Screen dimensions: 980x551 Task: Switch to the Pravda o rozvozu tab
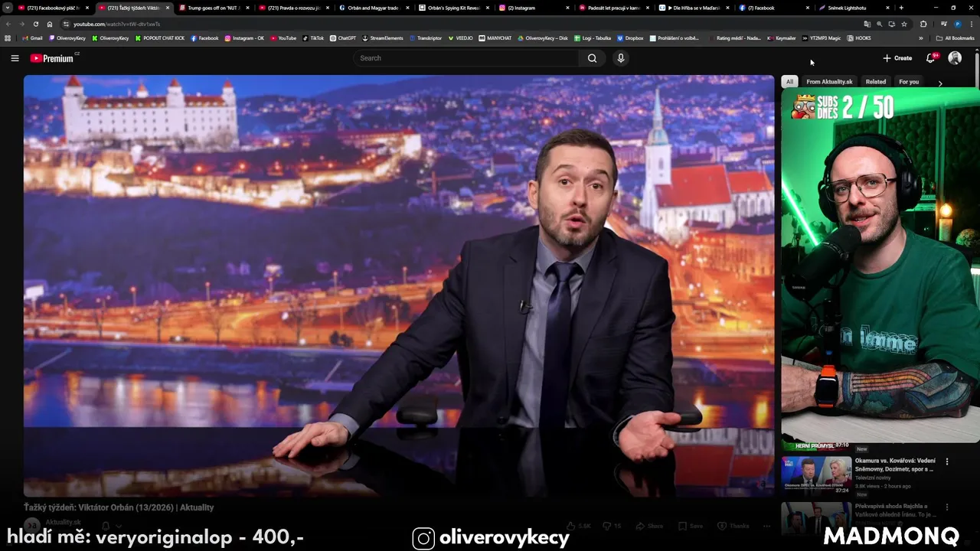(x=292, y=8)
